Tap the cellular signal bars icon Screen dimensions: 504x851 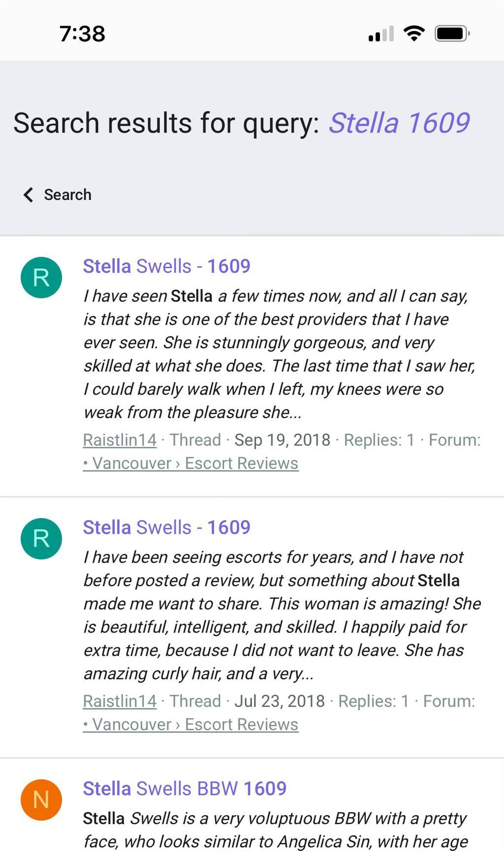click(x=381, y=33)
